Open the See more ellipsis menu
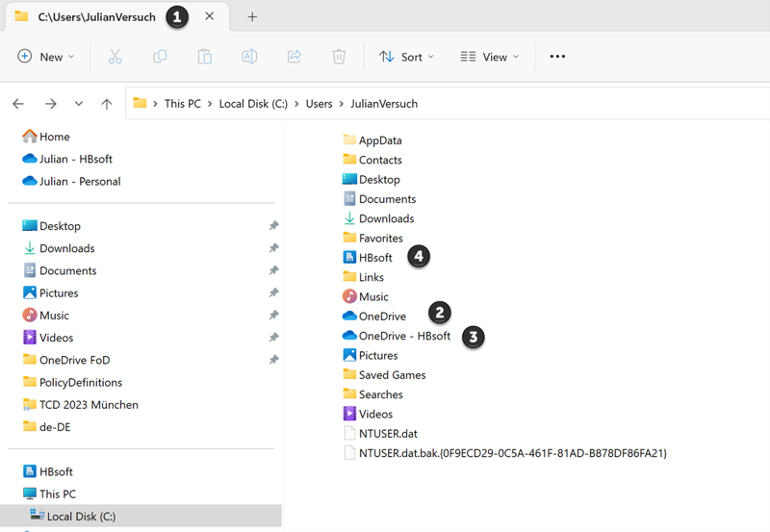The image size is (770, 532). click(557, 57)
